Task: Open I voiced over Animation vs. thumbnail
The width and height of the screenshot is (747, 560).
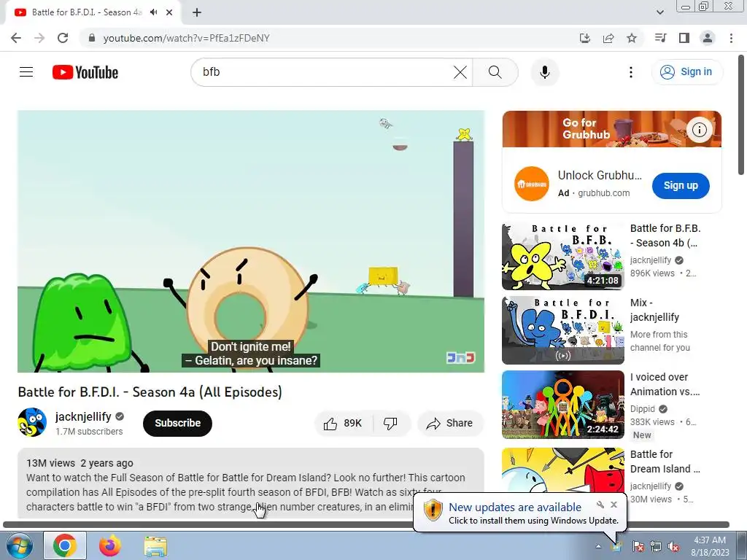Action: point(562,405)
